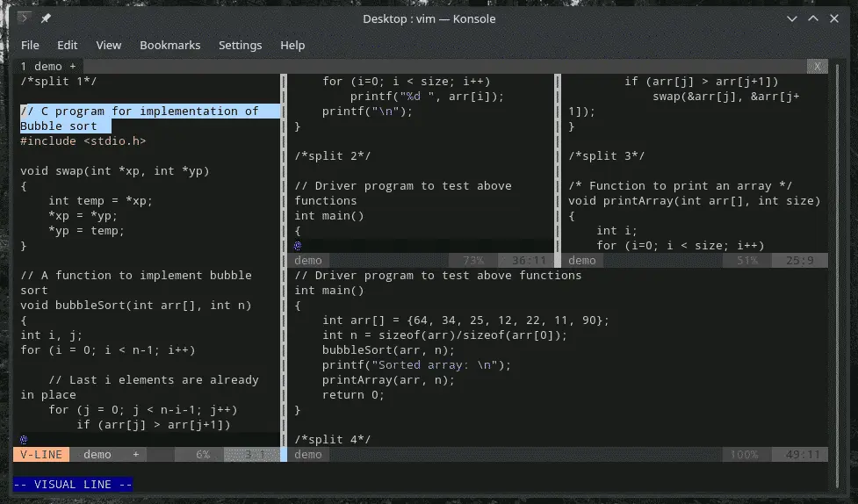Click the '/*split 2*/' comment
The image size is (858, 504).
point(333,156)
